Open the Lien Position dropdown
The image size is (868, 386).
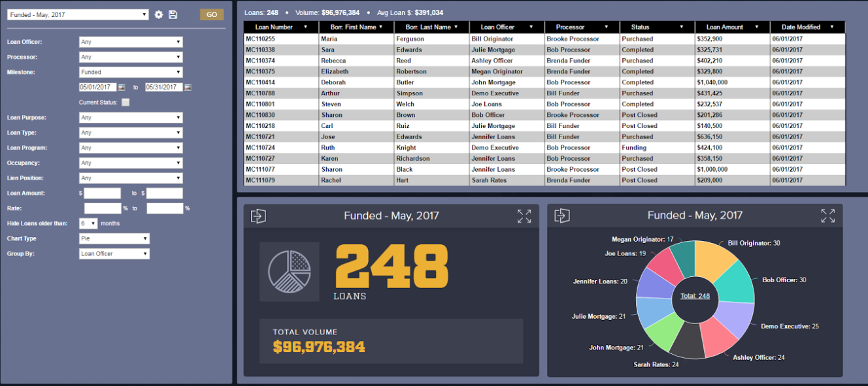pos(131,178)
